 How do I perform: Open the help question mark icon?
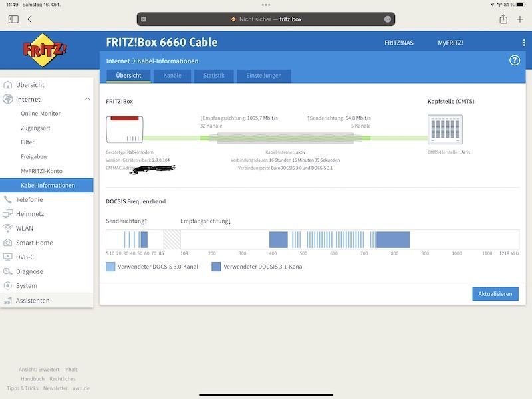pos(514,61)
